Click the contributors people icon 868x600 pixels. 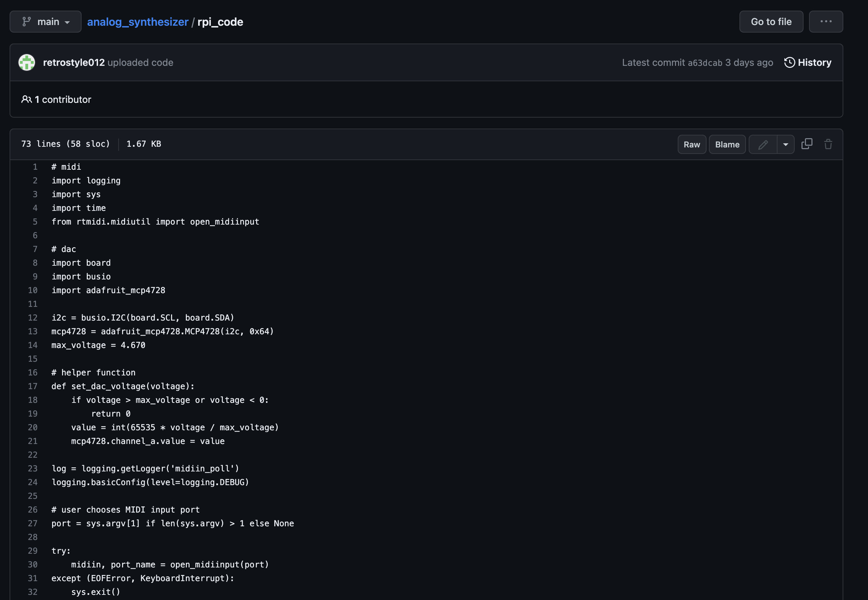26,99
